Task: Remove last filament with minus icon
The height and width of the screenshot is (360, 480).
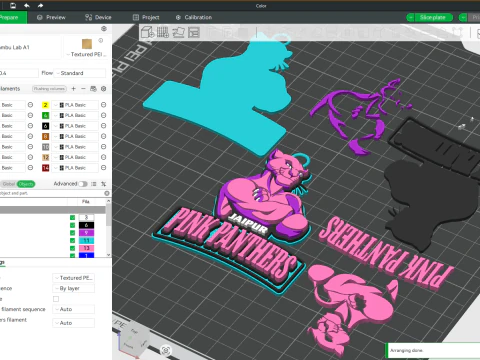Action: pos(83,89)
